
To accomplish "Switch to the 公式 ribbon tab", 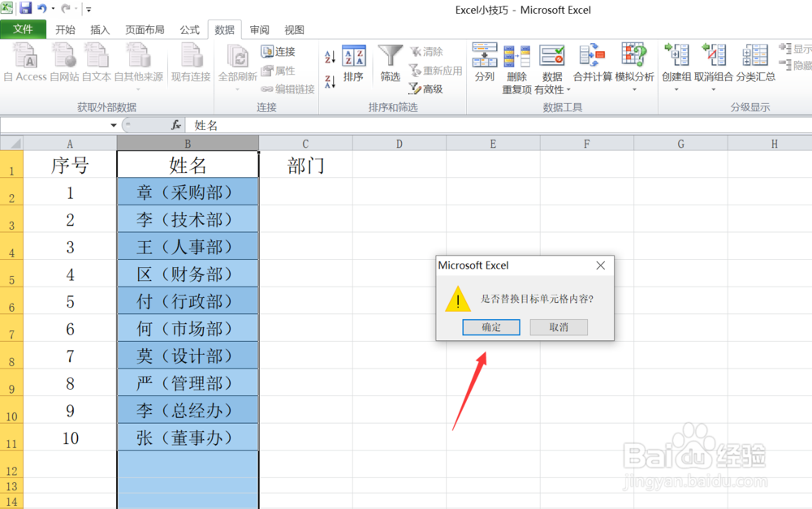I will (x=189, y=29).
